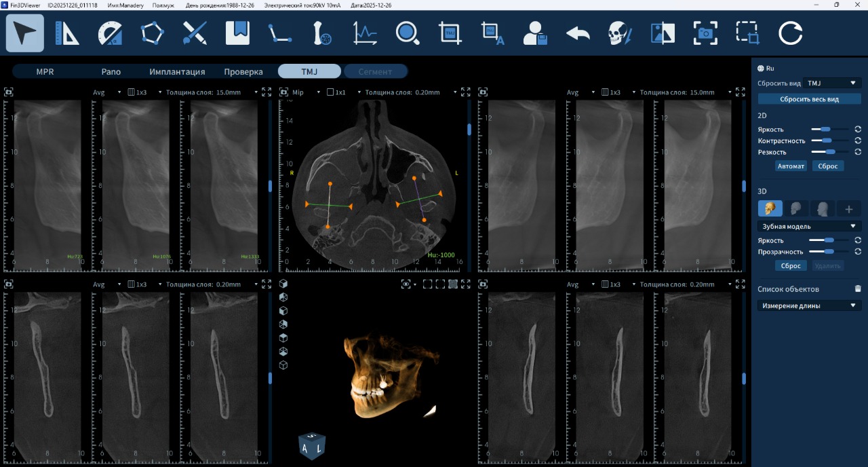Capture the bottom-left 0.20mm view snapshot
The height and width of the screenshot is (467, 868).
tap(9, 284)
